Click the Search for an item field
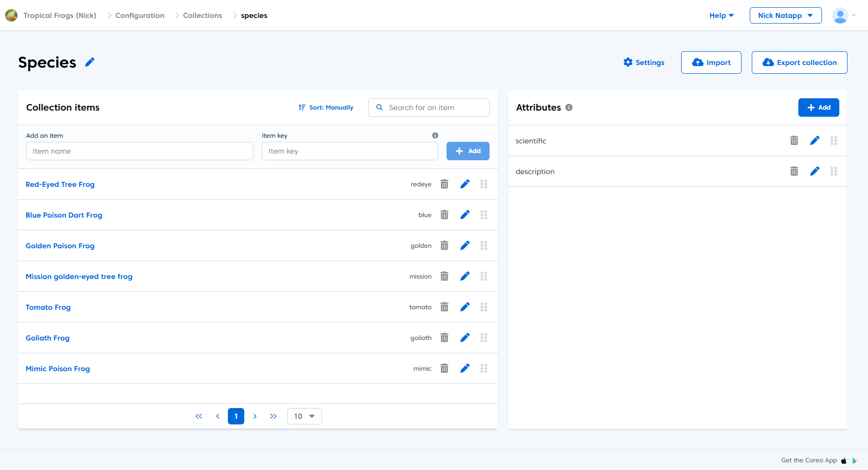Screen dimensions: 868x470 [429, 108]
